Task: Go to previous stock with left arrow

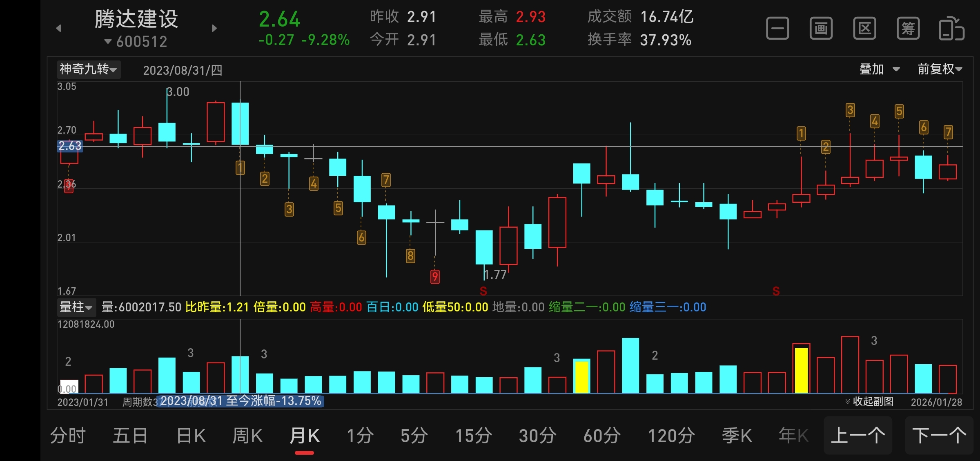Action: tap(59, 28)
